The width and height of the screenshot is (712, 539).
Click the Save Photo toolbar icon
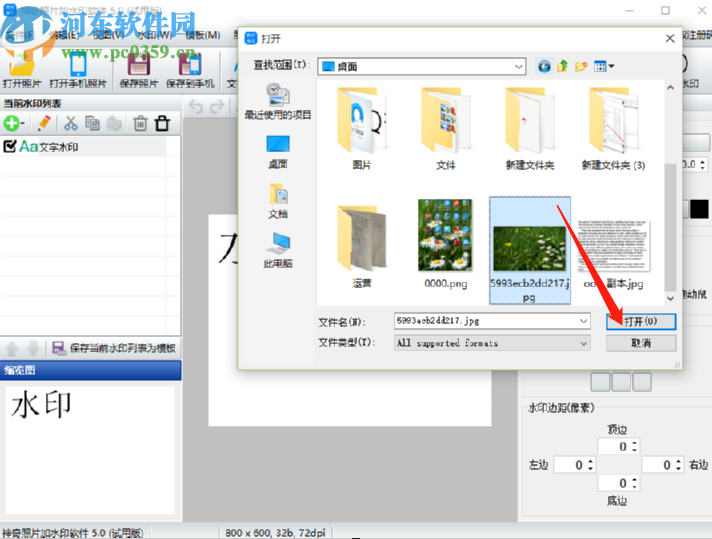click(138, 70)
